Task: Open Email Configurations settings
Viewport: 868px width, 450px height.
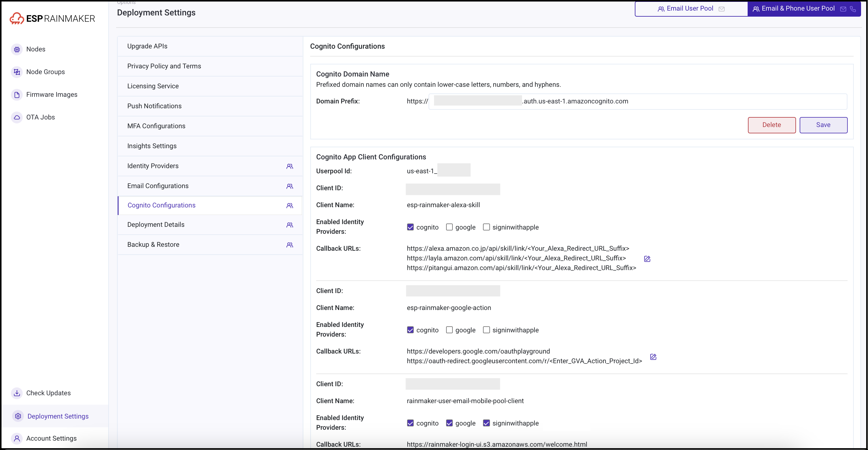Action: tap(210, 186)
